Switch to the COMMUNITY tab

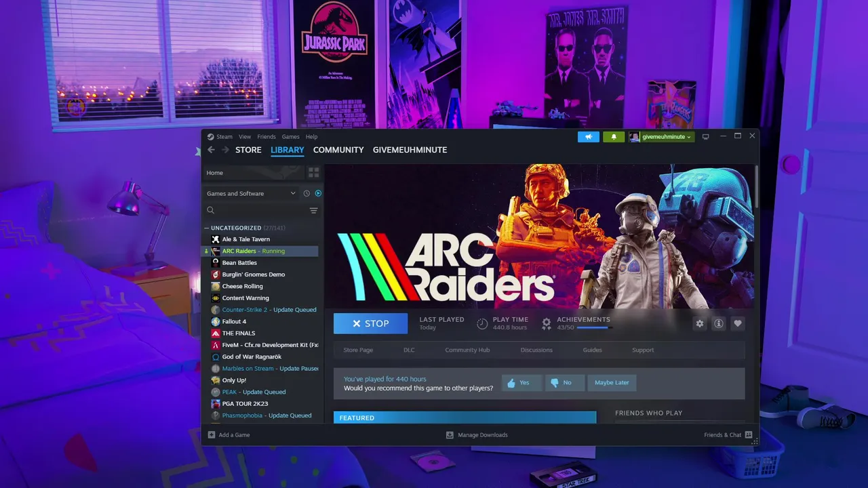[x=338, y=150]
